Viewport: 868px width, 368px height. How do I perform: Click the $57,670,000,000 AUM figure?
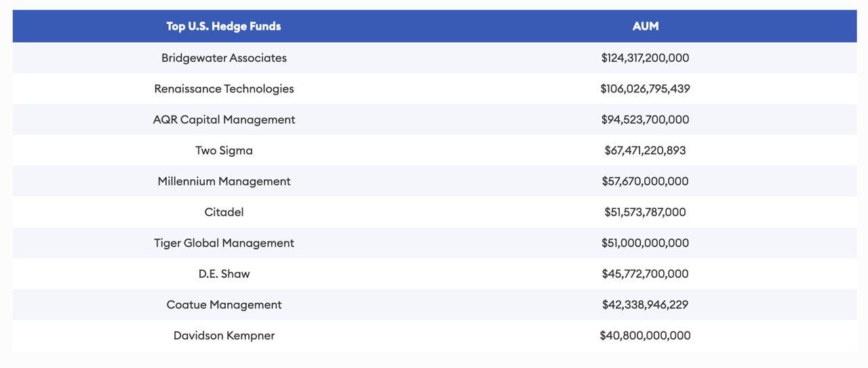pos(645,181)
